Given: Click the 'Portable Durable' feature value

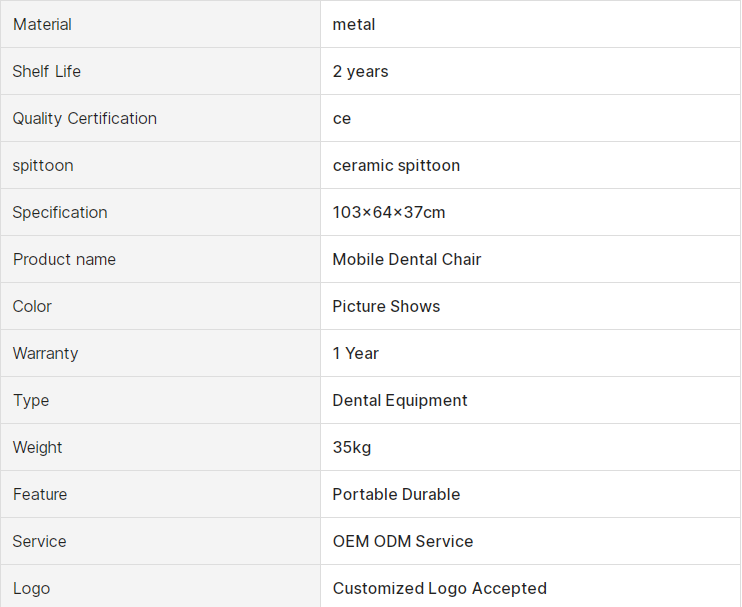Looking at the screenshot, I should click(396, 494).
